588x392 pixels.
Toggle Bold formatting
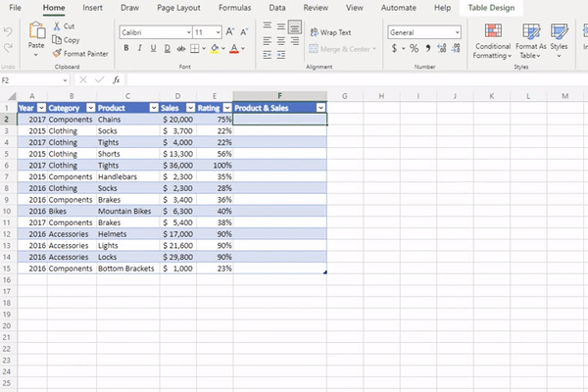coord(126,48)
